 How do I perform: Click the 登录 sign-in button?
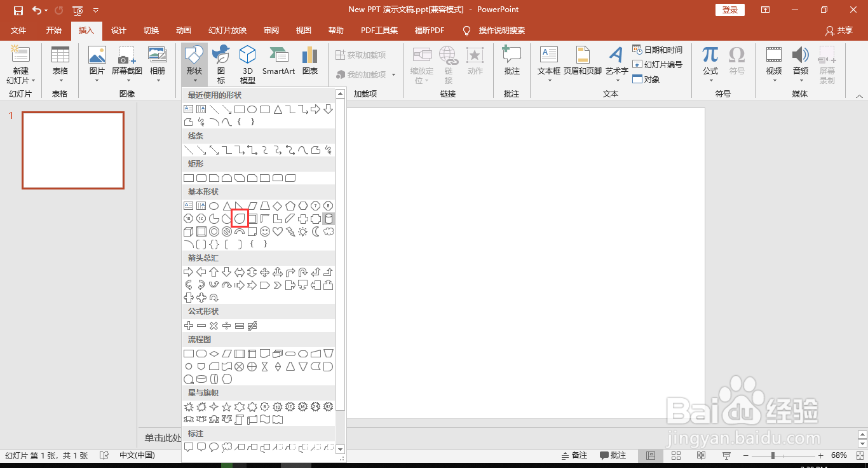click(x=730, y=10)
